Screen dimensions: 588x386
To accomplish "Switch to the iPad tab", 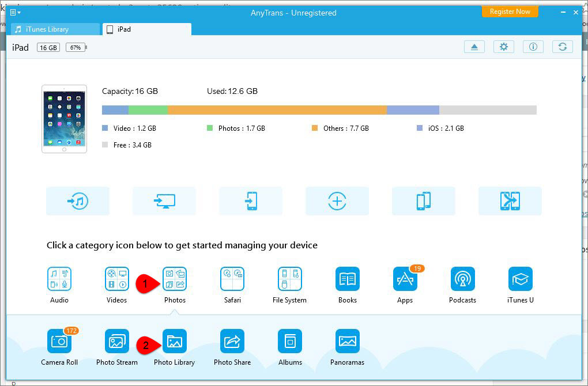I will point(147,29).
